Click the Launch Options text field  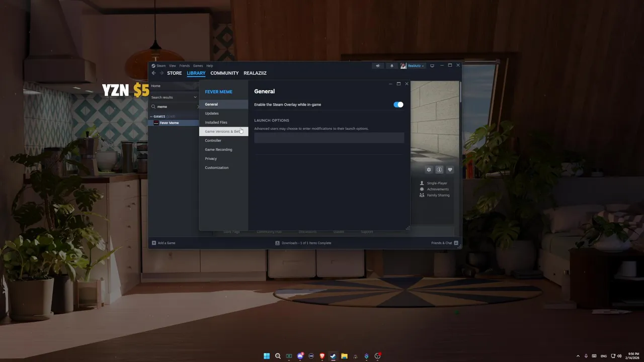coord(329,138)
